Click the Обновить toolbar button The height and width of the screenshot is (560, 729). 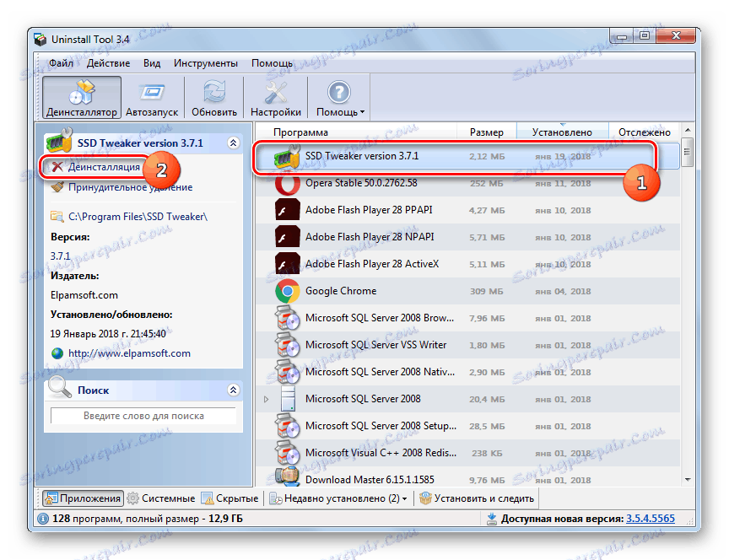click(x=213, y=98)
